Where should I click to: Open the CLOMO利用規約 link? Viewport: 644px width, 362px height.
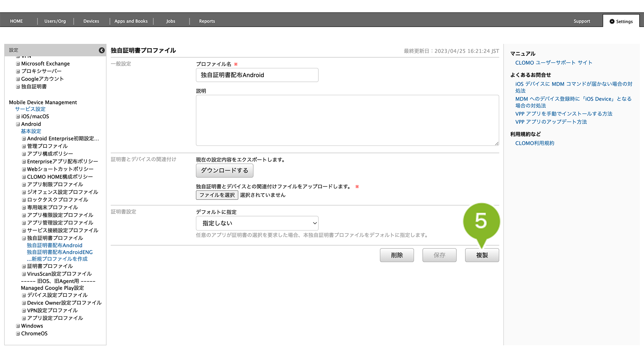(535, 143)
